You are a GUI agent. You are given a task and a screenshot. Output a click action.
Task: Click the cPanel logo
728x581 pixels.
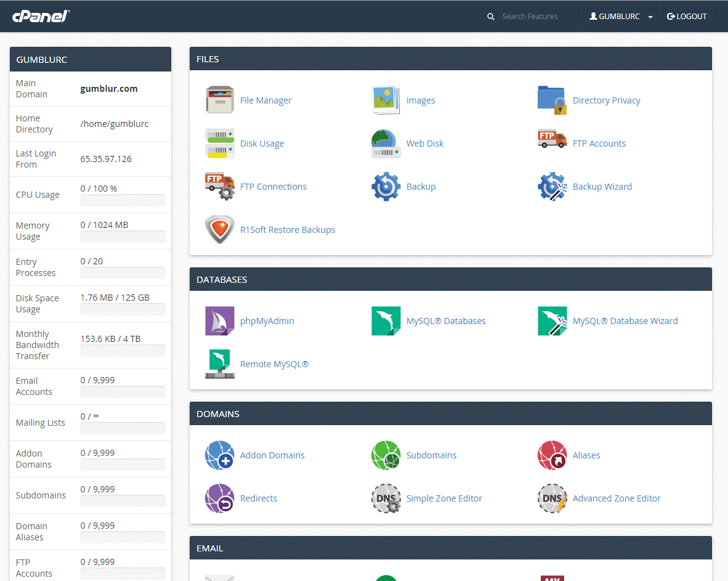point(39,16)
